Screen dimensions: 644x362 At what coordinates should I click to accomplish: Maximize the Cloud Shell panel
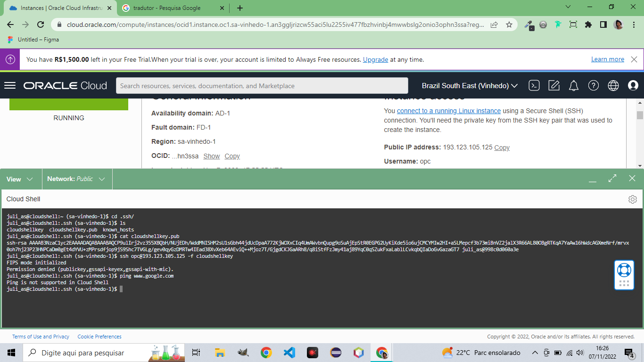[x=612, y=178]
